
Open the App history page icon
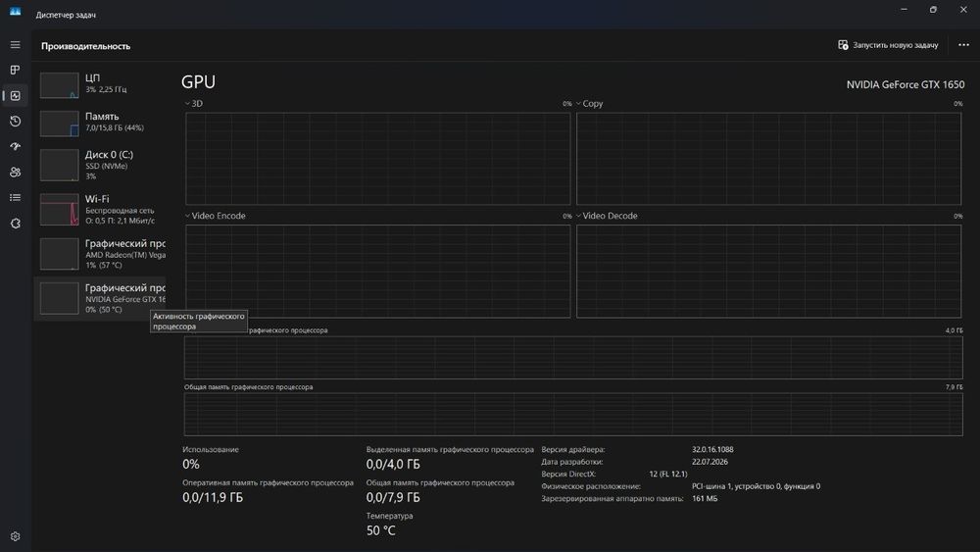[x=15, y=122]
